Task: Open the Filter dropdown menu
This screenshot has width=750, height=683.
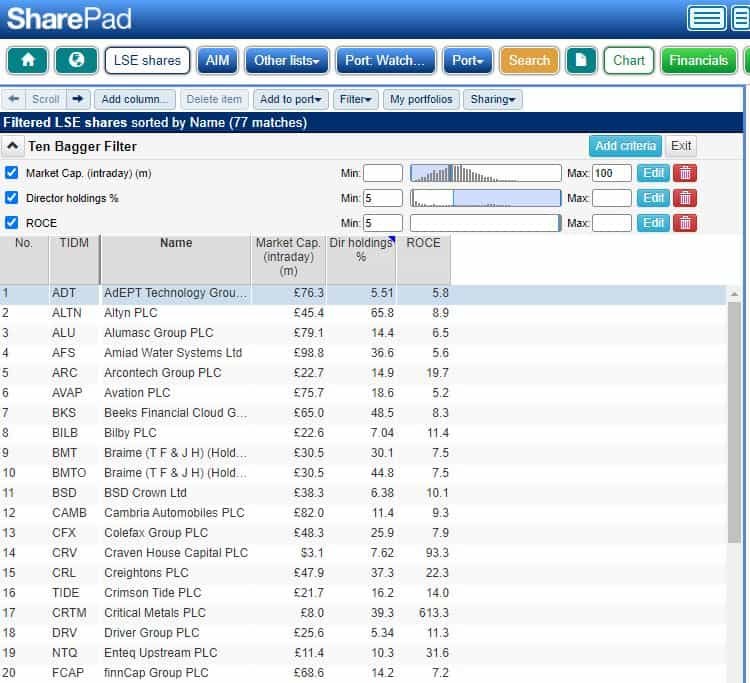Action: pyautogui.click(x=355, y=99)
